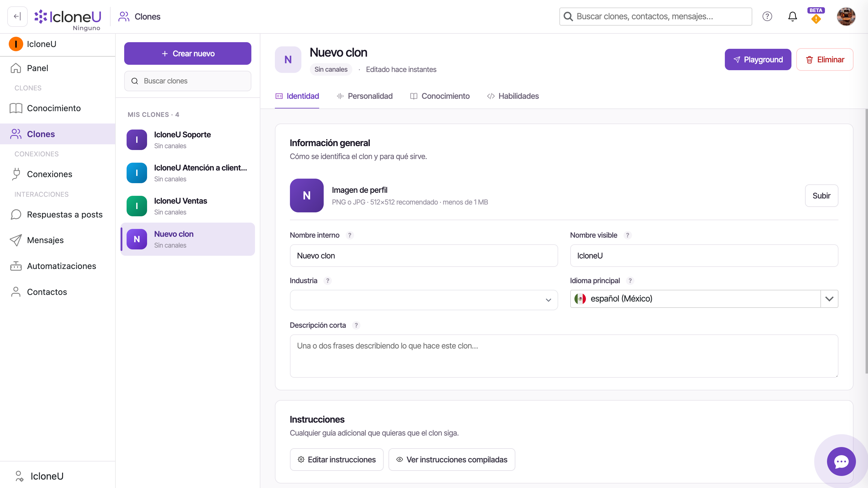868x488 pixels.
Task: Open notifications bell icon
Action: [x=793, y=17]
